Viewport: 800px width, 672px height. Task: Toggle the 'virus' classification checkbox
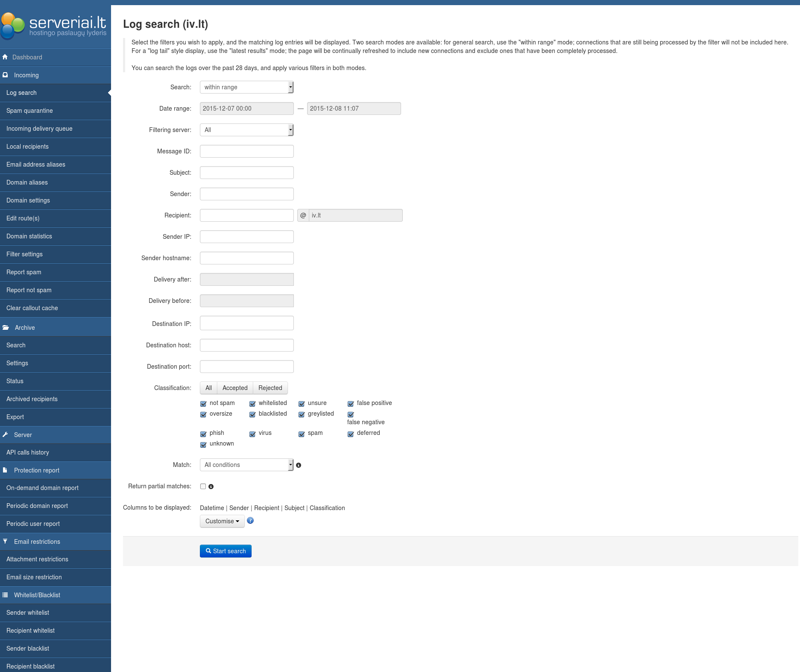pos(252,434)
